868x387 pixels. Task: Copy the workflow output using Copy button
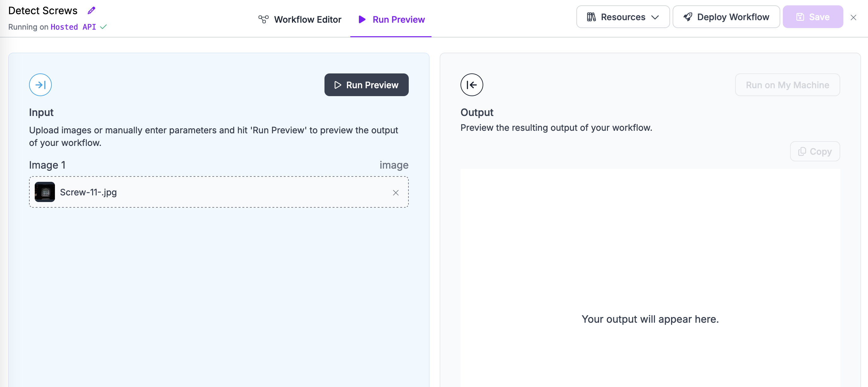[x=815, y=151]
